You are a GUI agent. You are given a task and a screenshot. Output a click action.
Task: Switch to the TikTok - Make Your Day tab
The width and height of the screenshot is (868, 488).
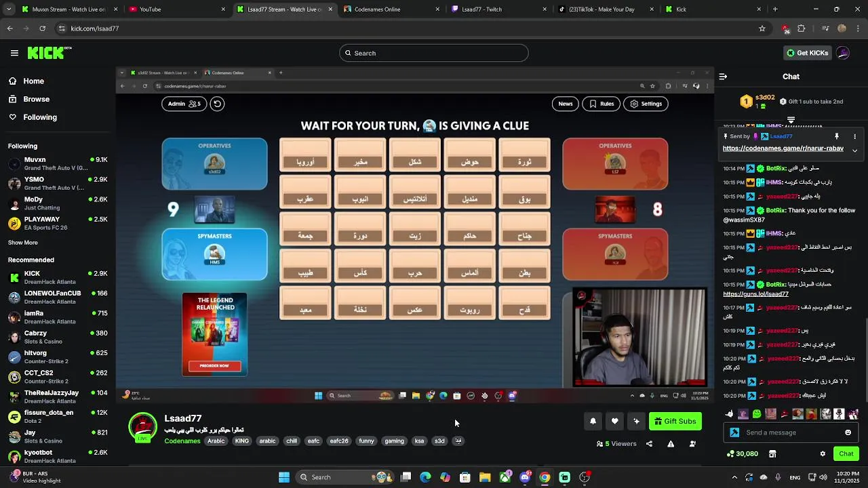pyautogui.click(x=606, y=9)
